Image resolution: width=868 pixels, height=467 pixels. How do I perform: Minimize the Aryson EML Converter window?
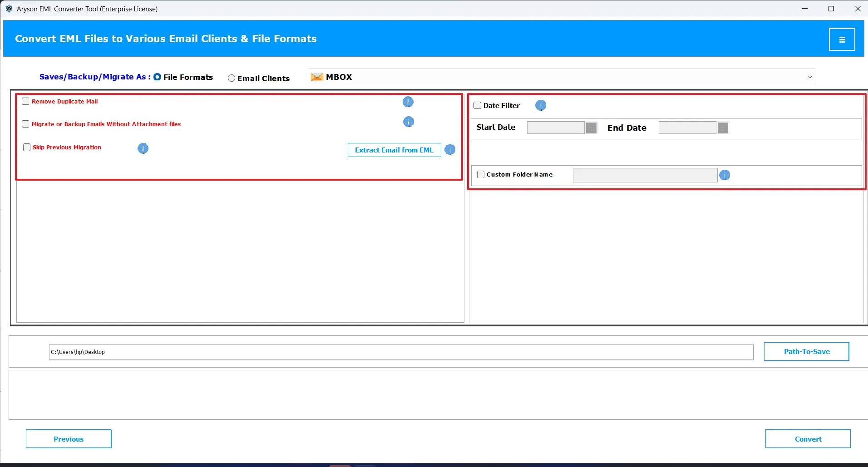coord(805,9)
